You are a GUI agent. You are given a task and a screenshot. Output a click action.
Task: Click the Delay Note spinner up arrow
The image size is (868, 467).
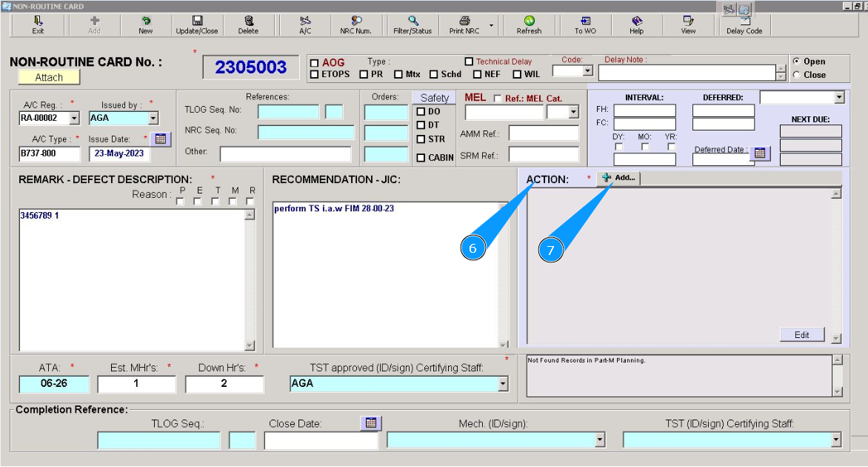tap(781, 69)
